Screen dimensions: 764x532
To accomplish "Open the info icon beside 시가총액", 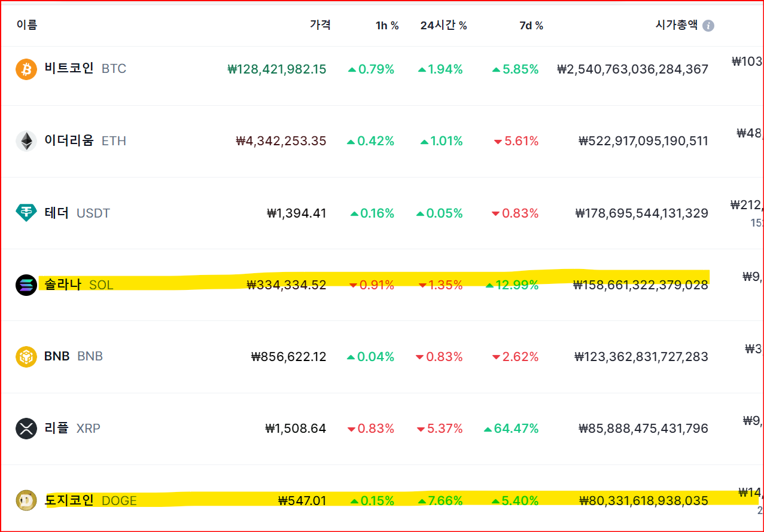I will [708, 26].
